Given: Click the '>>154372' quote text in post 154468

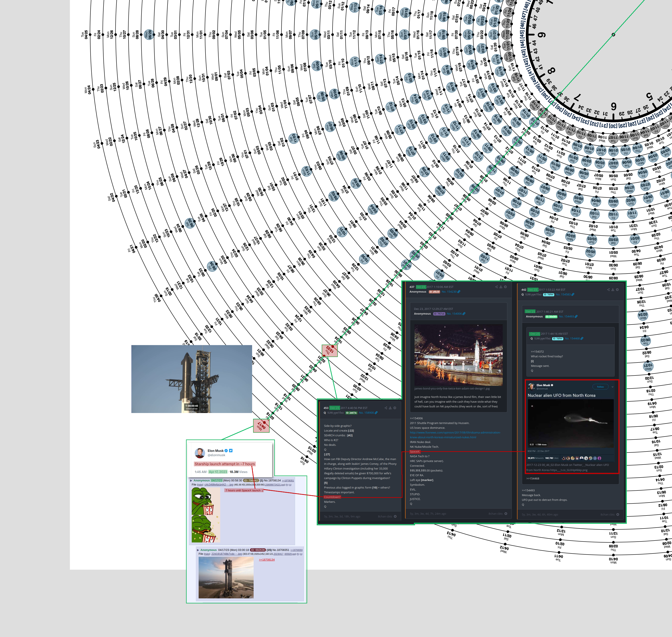Looking at the screenshot, I should point(537,352).
